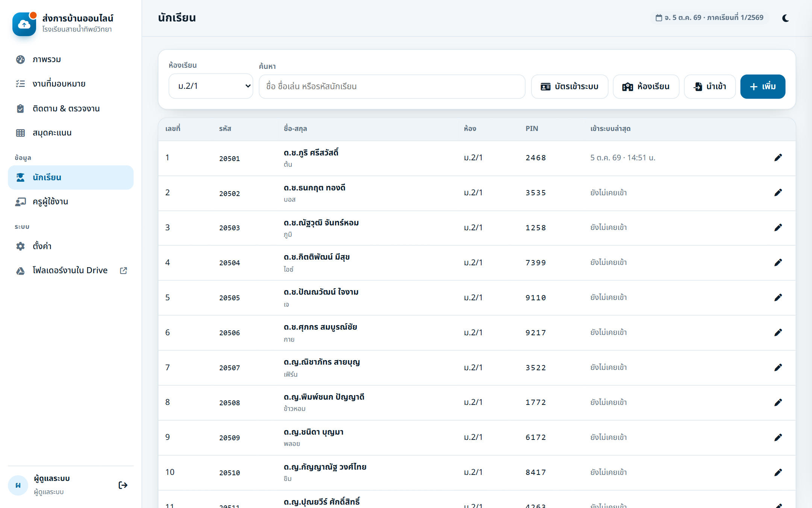Image resolution: width=812 pixels, height=508 pixels.
Task: Select นักเรียน in sidebar
Action: 71,177
